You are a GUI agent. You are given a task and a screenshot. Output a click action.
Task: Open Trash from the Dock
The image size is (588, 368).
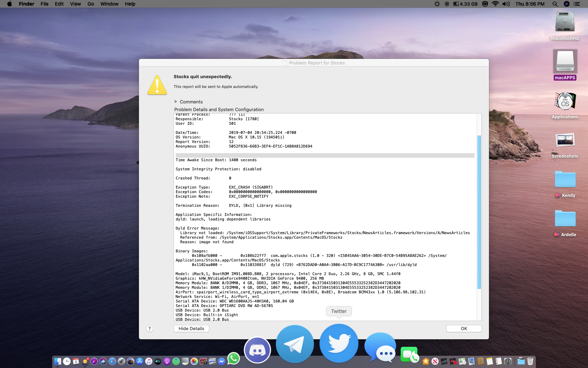[x=530, y=361]
